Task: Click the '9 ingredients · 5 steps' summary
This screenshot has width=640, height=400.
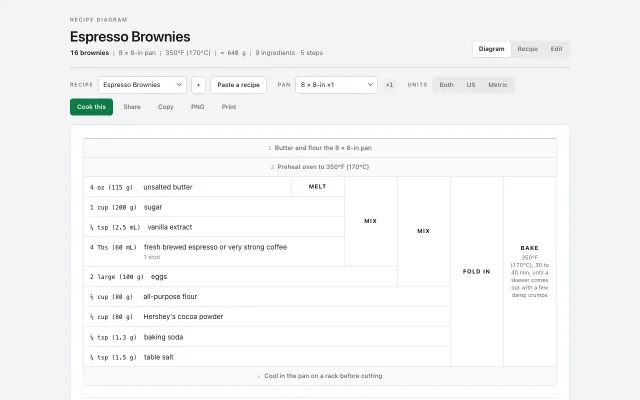Action: coord(289,53)
